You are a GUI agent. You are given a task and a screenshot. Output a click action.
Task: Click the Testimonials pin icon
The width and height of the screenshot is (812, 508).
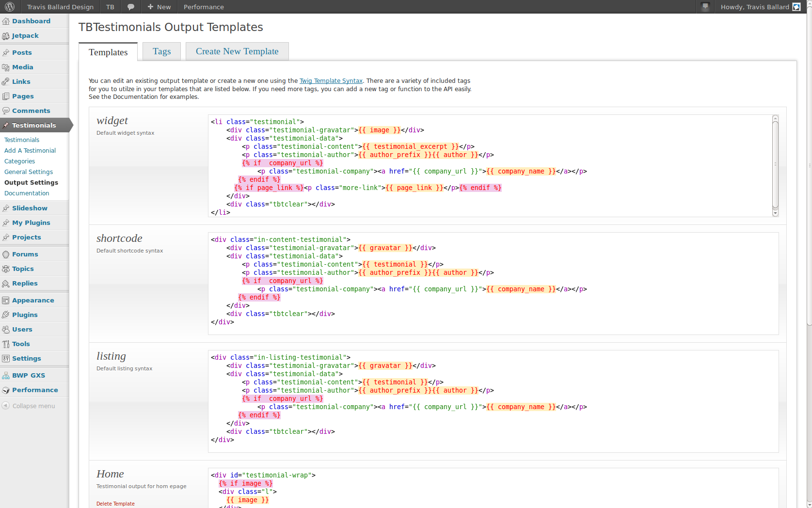(6, 126)
